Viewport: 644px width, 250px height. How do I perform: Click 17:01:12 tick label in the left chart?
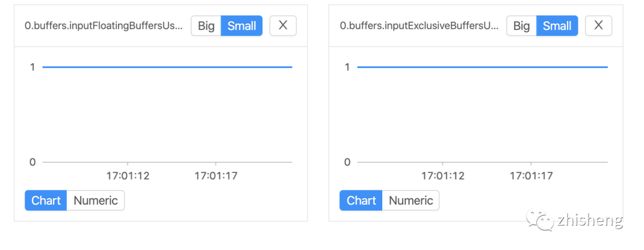coord(128,176)
